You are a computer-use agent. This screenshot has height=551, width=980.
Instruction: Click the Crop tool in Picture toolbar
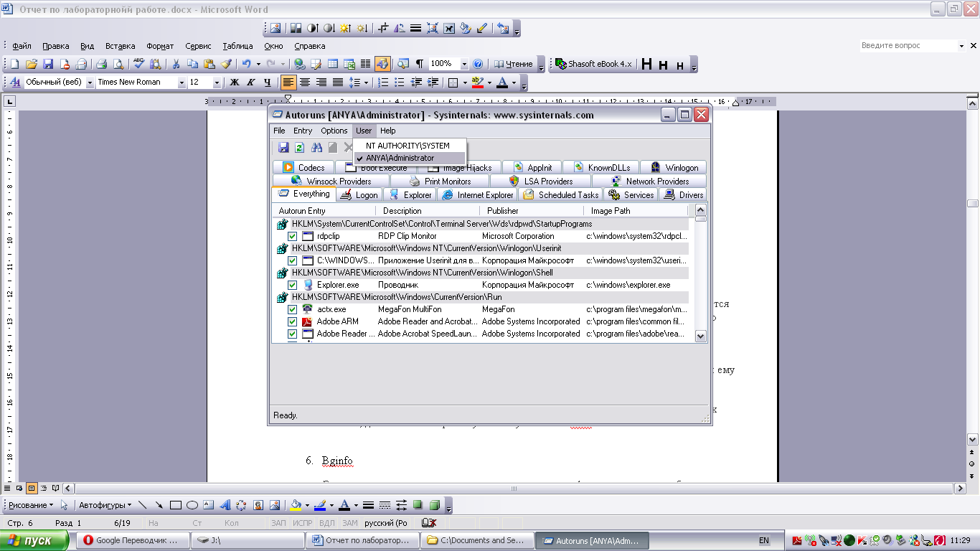click(x=383, y=29)
